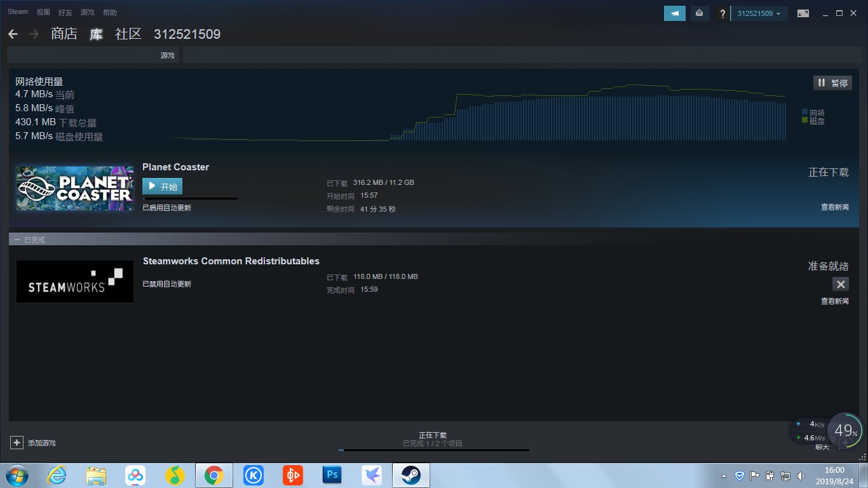Viewport: 868px width, 488px height.
Task: Click the plus icon to add a game
Action: coord(17,442)
